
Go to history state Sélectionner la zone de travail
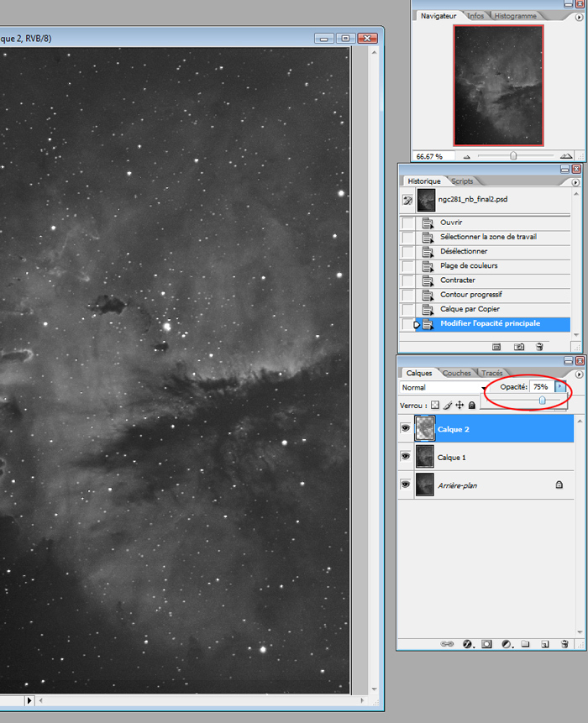[x=493, y=237]
